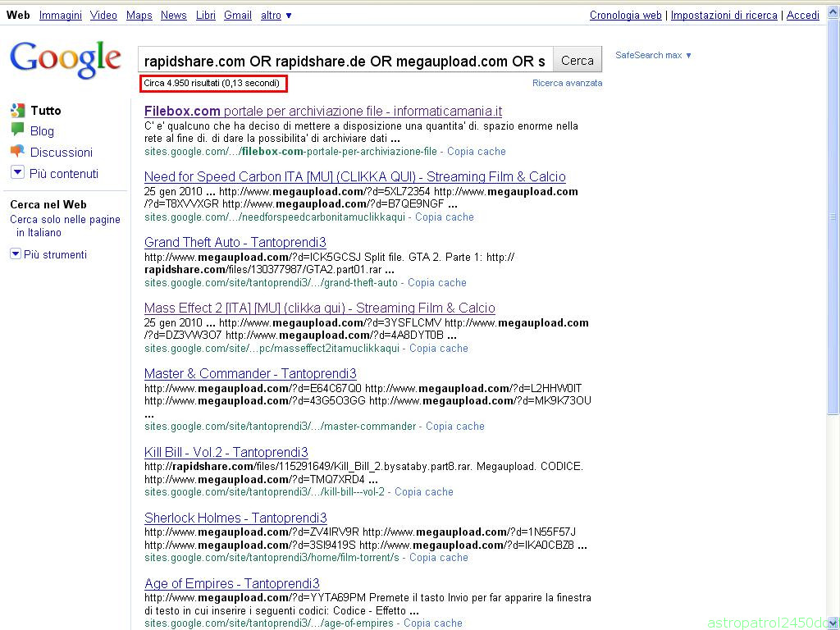
Task: Click the needforspeedcarbonitamuclikkaqui URL text
Action: click(x=275, y=217)
